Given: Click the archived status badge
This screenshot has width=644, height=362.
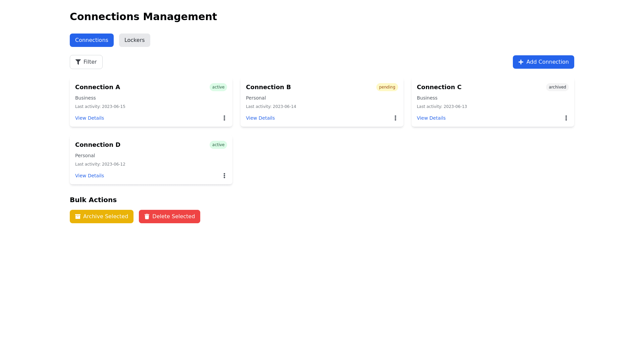Looking at the screenshot, I should (557, 87).
